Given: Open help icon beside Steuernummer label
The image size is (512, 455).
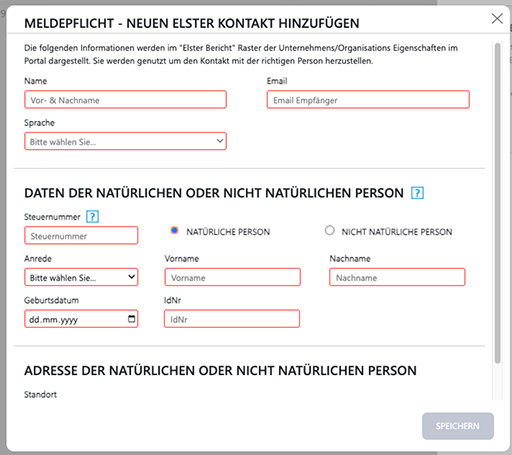Looking at the screenshot, I should click(92, 217).
